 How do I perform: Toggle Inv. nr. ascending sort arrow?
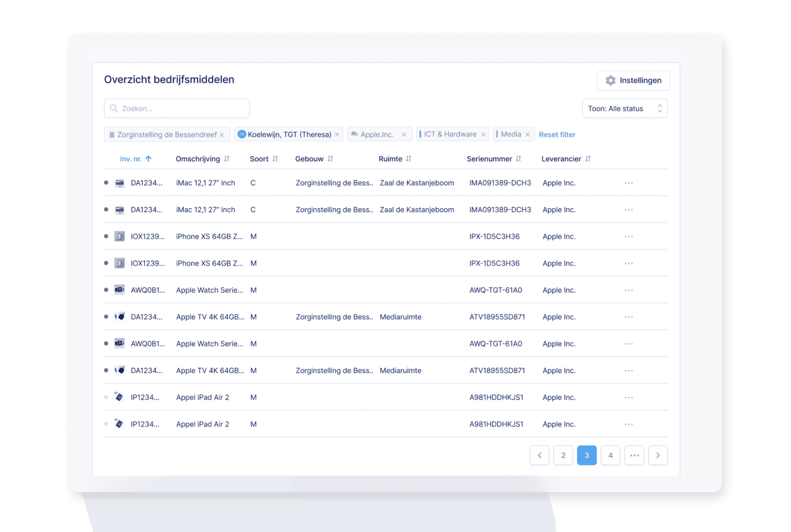click(x=148, y=159)
